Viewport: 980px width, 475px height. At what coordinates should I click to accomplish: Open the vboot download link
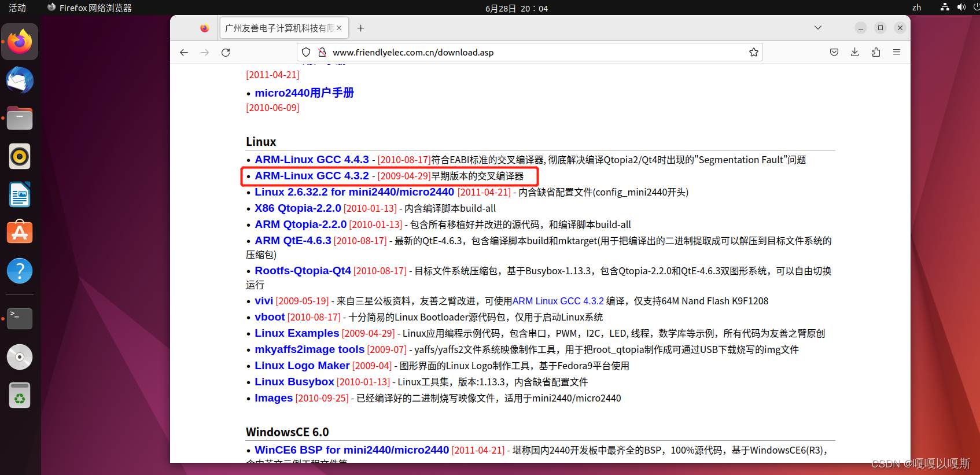pos(270,316)
